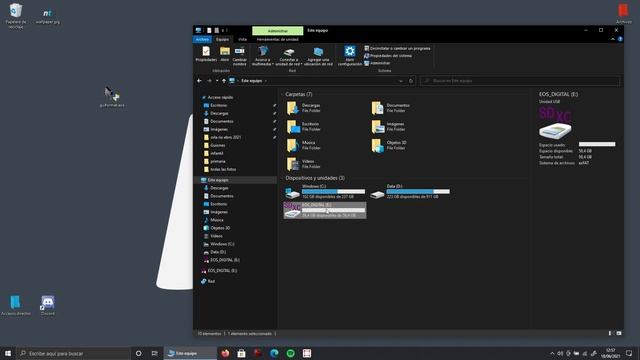Refresh the Este equipo view
Screen dimensions: 640x360
click(411, 81)
